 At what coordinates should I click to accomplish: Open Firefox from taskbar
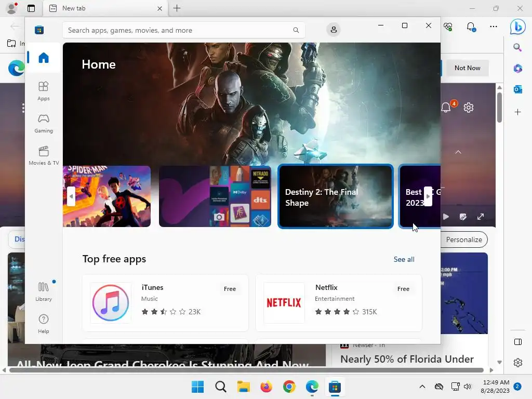(x=266, y=387)
